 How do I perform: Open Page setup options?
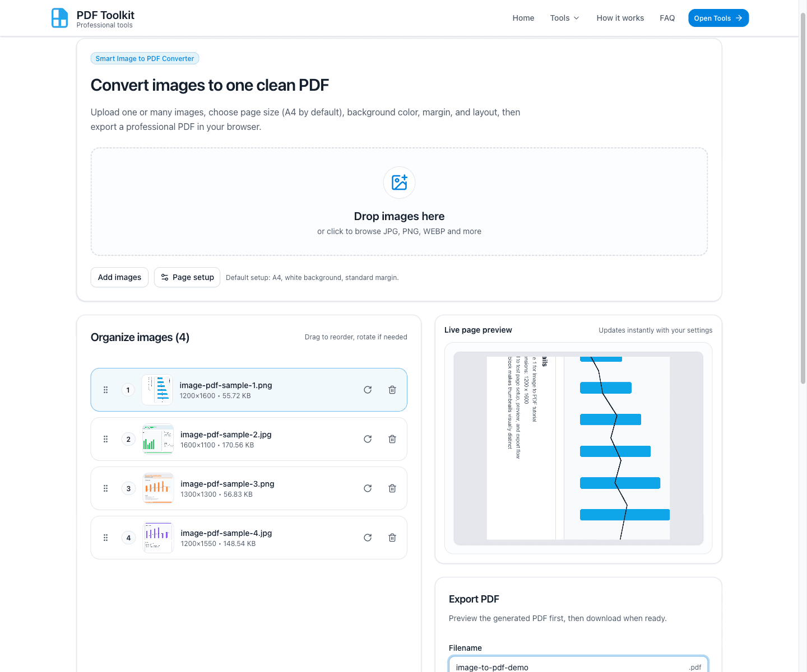[187, 277]
